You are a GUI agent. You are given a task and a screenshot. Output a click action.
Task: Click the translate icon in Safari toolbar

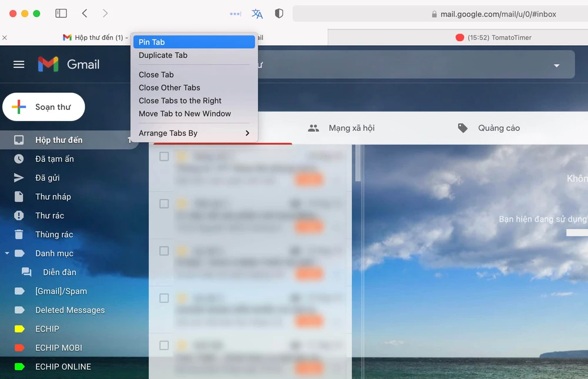(257, 13)
